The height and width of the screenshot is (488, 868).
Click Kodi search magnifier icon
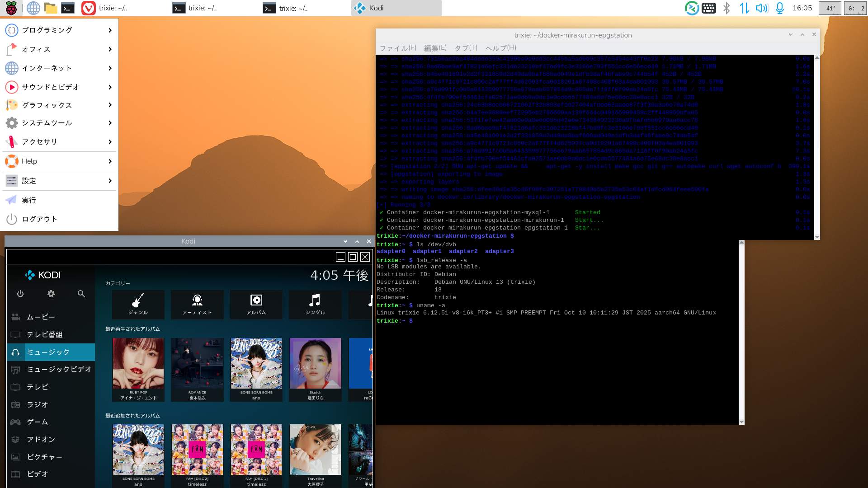[x=81, y=294]
